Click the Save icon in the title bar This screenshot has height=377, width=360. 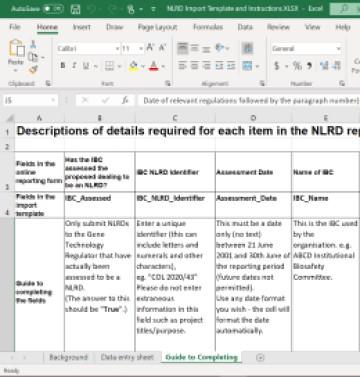click(x=76, y=9)
